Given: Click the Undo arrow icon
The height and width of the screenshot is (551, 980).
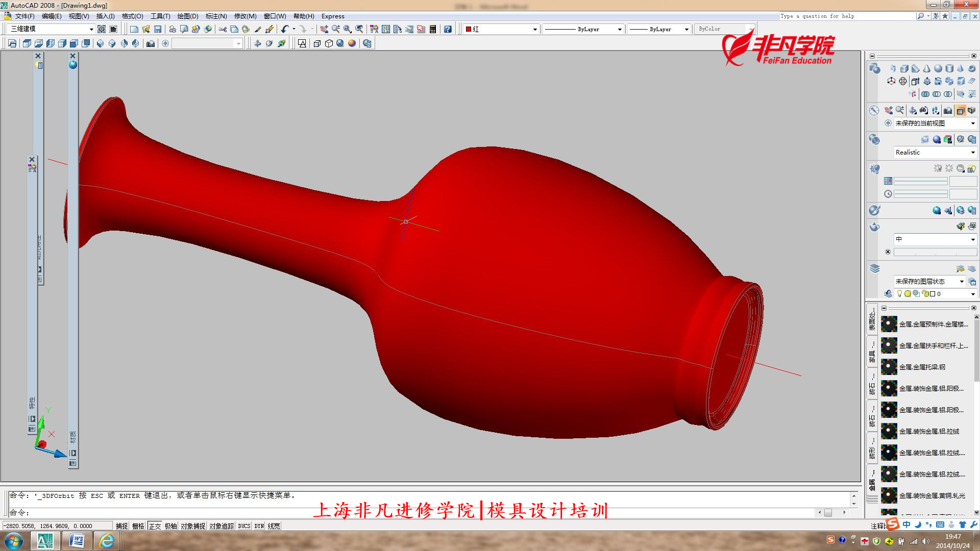Looking at the screenshot, I should coord(285,29).
